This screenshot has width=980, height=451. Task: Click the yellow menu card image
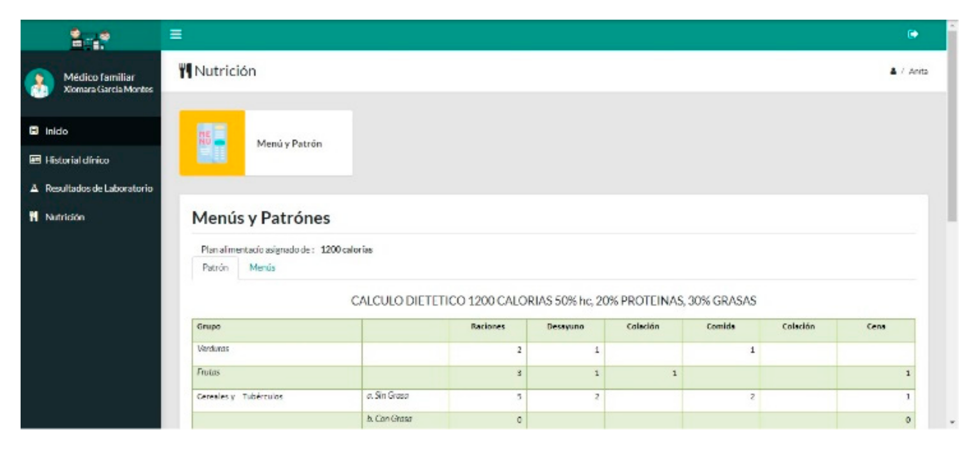point(212,143)
